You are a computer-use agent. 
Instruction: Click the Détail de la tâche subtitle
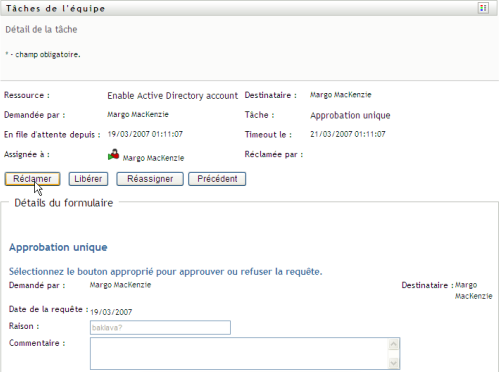[41, 29]
